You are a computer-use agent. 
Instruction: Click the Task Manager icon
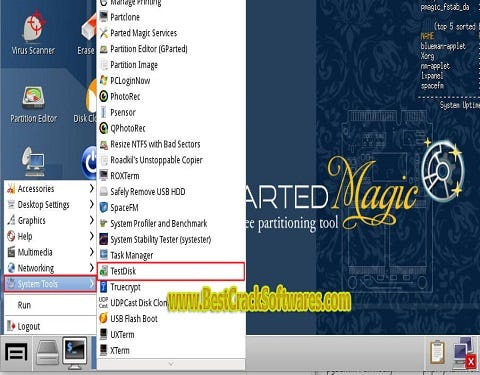click(104, 255)
